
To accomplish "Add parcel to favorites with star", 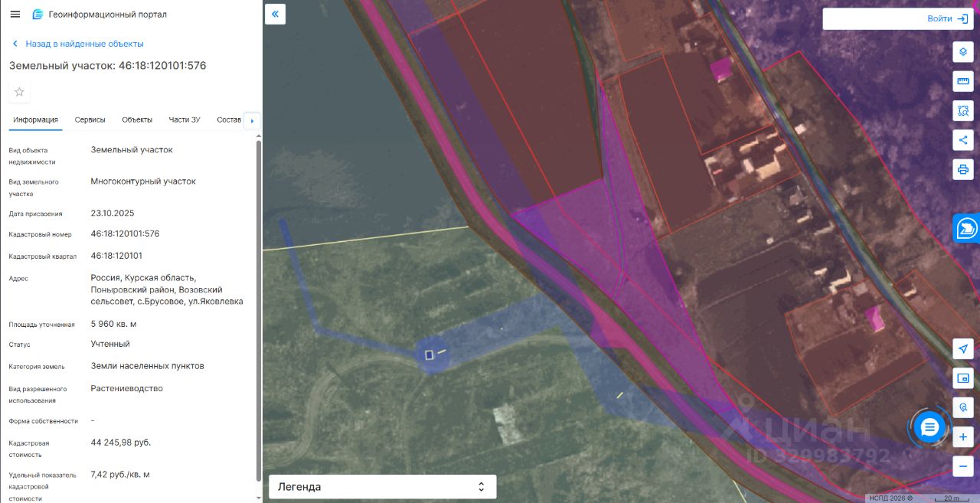I will point(20,92).
